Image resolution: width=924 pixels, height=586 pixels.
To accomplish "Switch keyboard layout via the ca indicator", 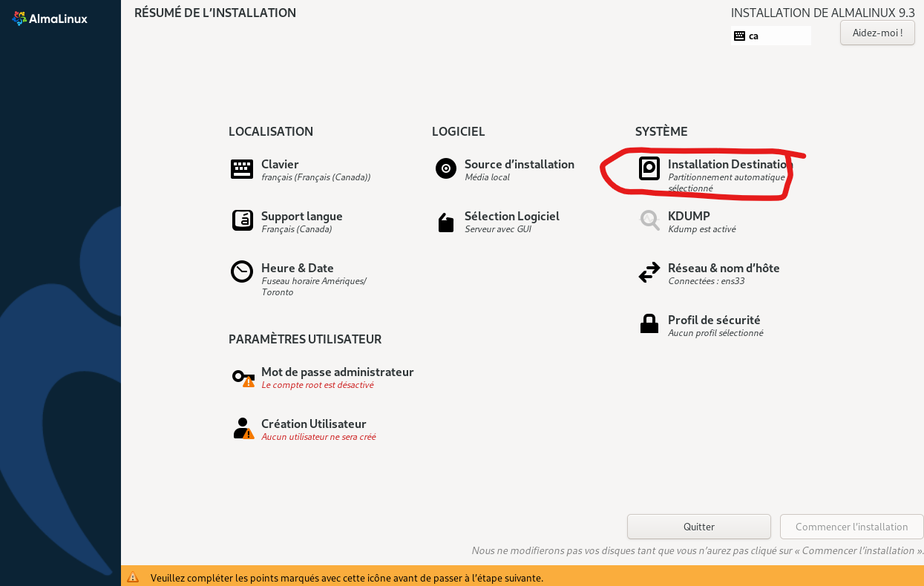I will [x=770, y=36].
